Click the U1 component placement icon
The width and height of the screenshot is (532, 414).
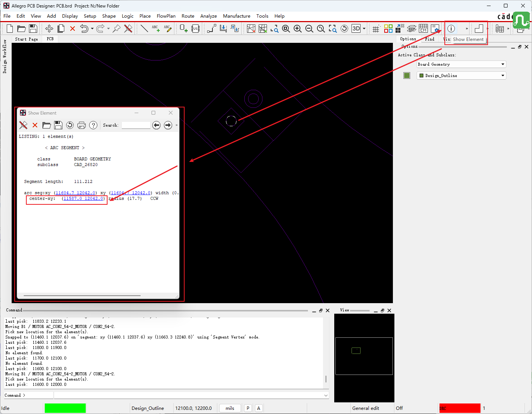click(195, 29)
